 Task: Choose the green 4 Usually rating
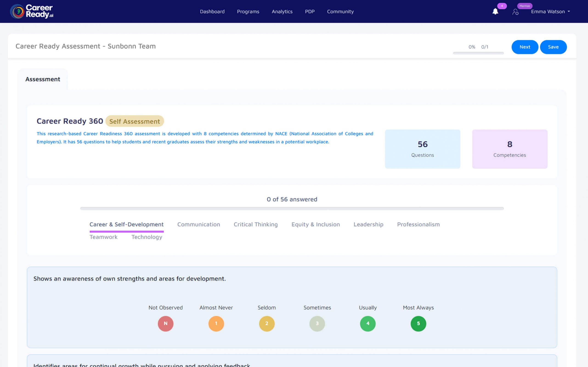[x=368, y=324]
